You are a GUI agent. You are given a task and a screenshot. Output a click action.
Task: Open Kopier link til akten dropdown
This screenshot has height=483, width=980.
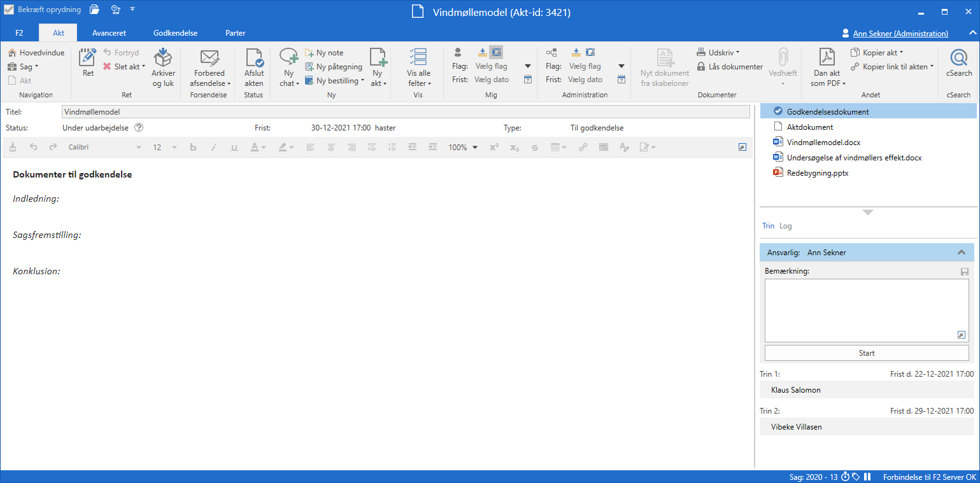(x=892, y=66)
